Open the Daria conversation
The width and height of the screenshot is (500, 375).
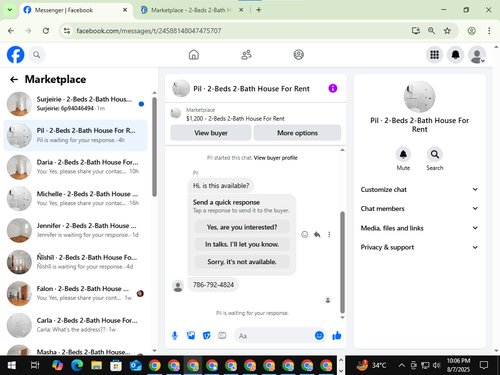pos(75,167)
